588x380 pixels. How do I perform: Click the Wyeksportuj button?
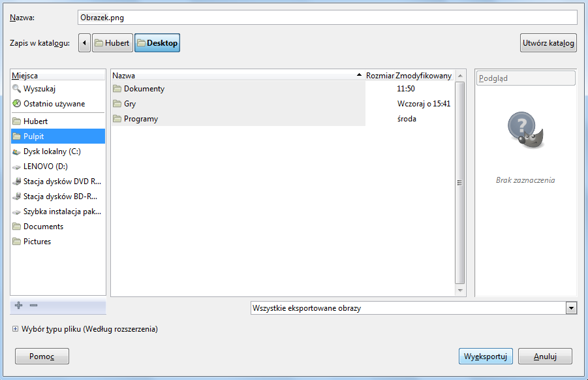[486, 356]
